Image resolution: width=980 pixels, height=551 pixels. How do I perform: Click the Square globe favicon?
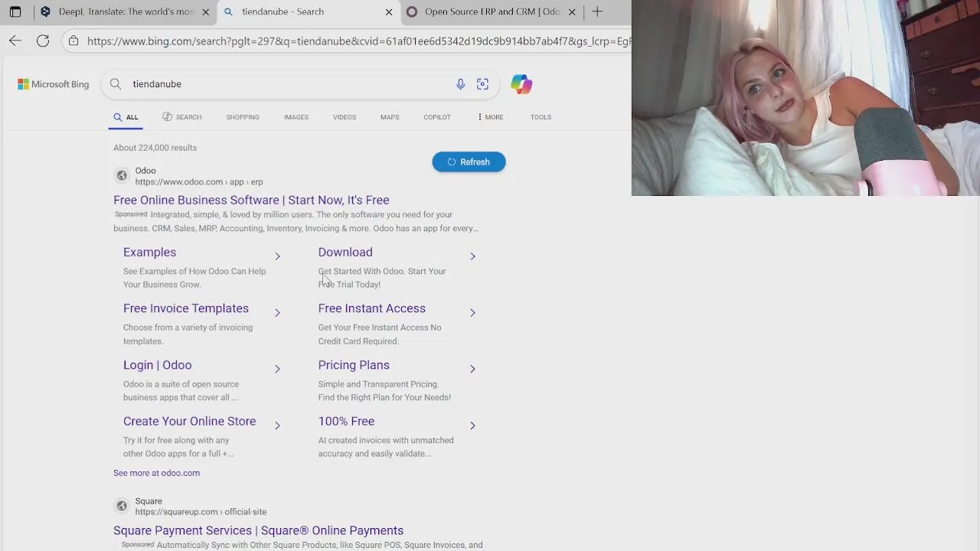tap(121, 506)
